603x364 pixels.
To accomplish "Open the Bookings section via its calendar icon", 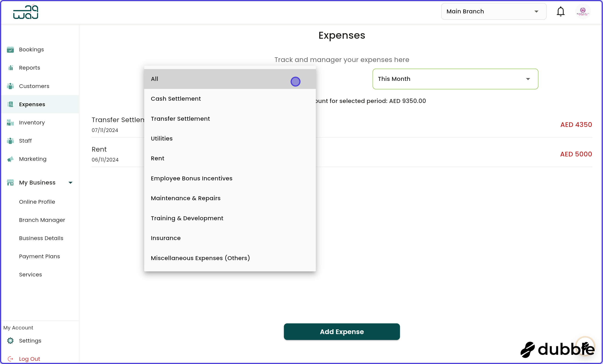I will click(10, 50).
